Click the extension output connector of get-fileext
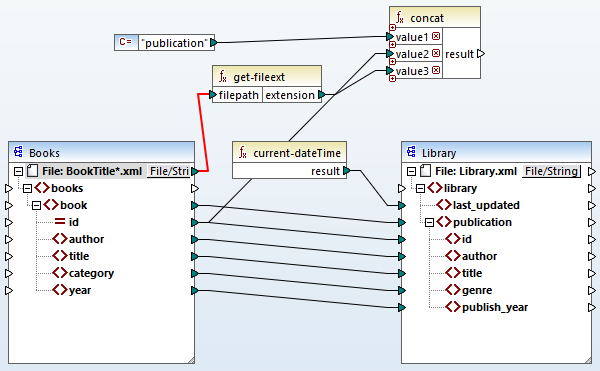 (321, 94)
